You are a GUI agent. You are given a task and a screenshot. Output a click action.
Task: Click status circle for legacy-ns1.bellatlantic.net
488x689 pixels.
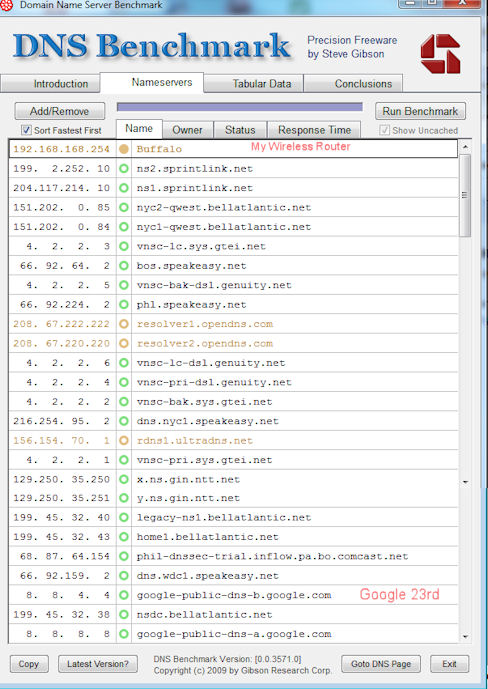[x=124, y=517]
